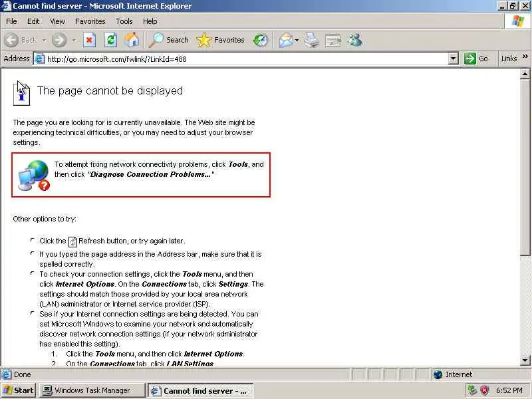Open the Favorites star button
Viewport: 532px width, 399px height.
tap(220, 40)
